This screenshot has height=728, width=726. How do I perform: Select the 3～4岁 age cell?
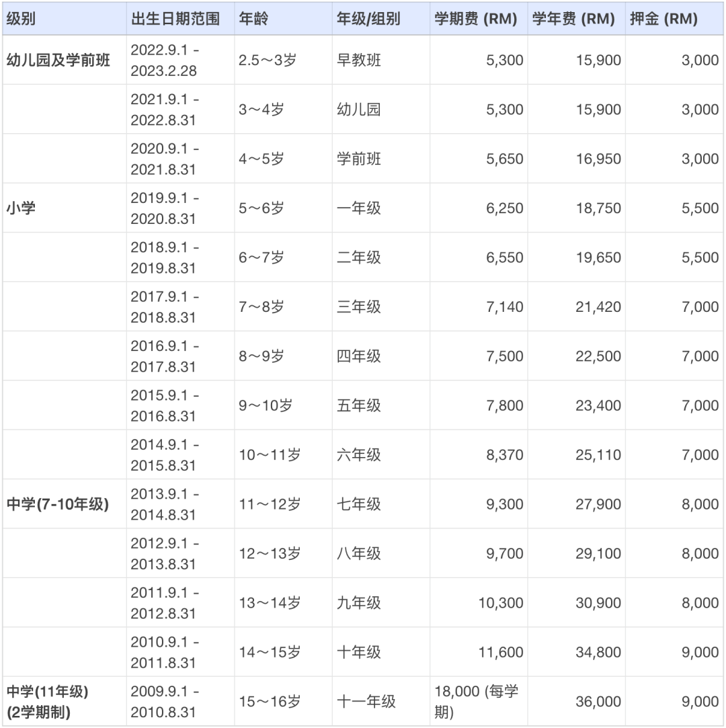[283, 110]
